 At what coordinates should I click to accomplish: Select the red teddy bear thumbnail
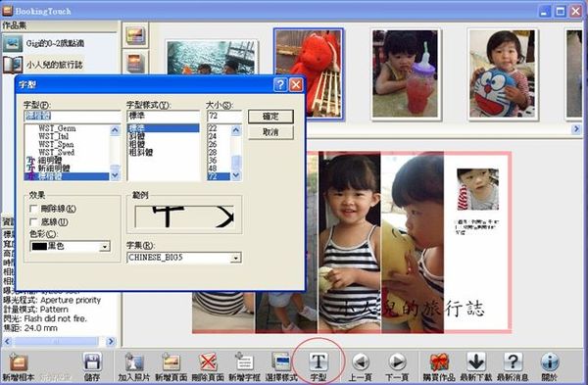click(309, 73)
